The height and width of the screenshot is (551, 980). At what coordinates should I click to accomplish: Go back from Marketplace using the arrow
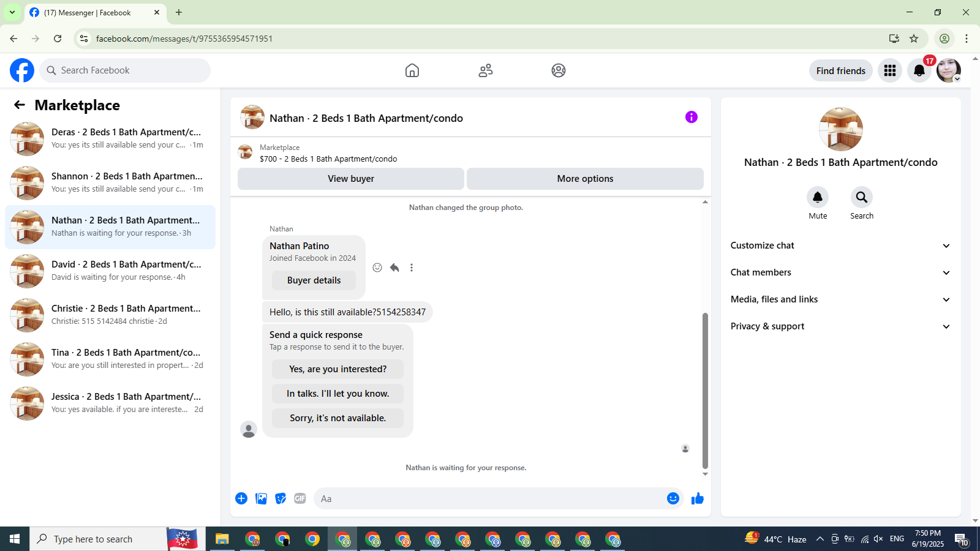[20, 105]
